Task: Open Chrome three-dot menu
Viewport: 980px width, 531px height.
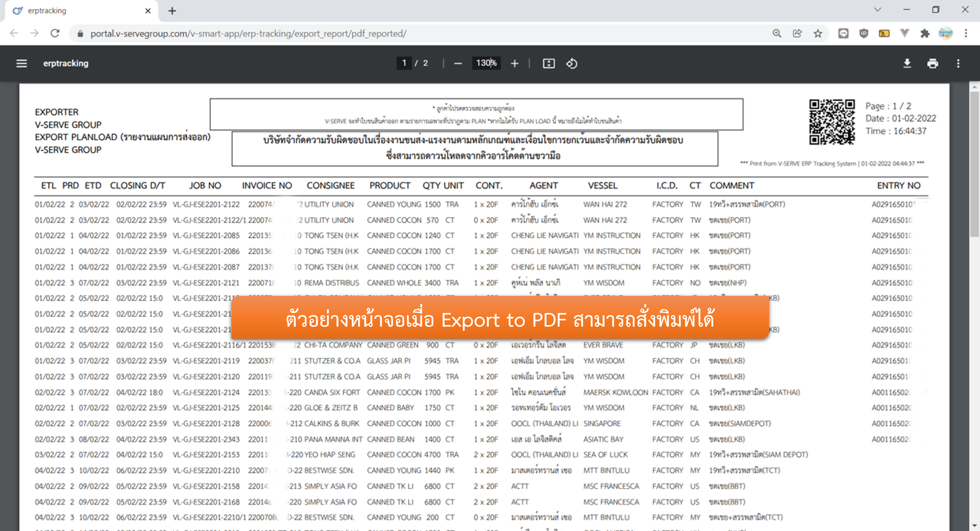Action: pyautogui.click(x=966, y=33)
